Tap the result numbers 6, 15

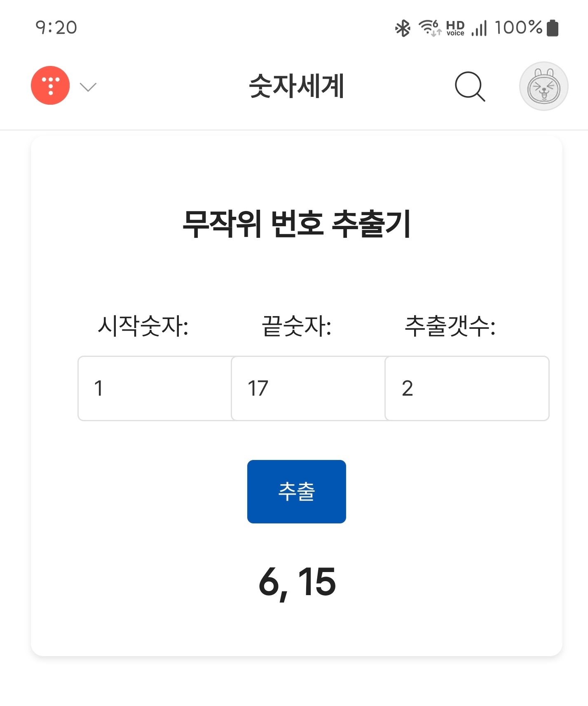tap(297, 582)
